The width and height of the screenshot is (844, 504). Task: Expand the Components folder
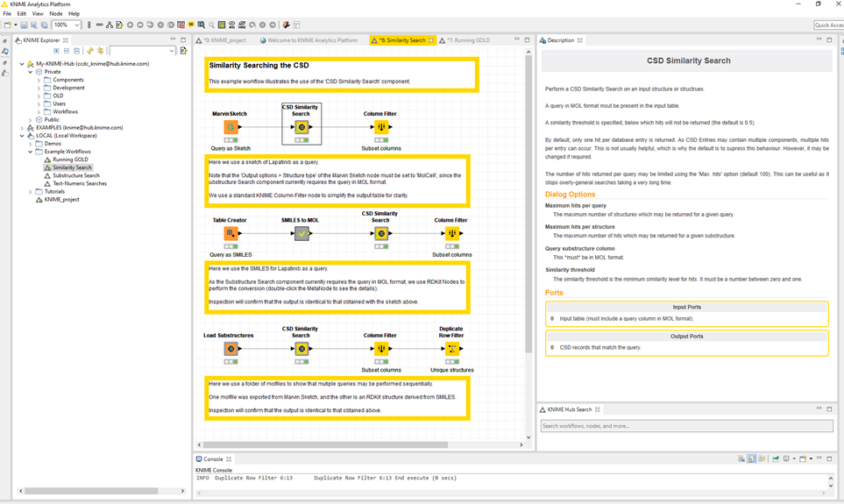(39, 80)
